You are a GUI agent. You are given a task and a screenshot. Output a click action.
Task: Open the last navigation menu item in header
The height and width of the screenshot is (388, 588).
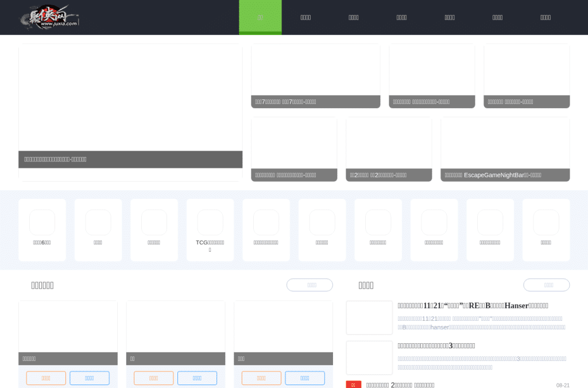click(546, 17)
